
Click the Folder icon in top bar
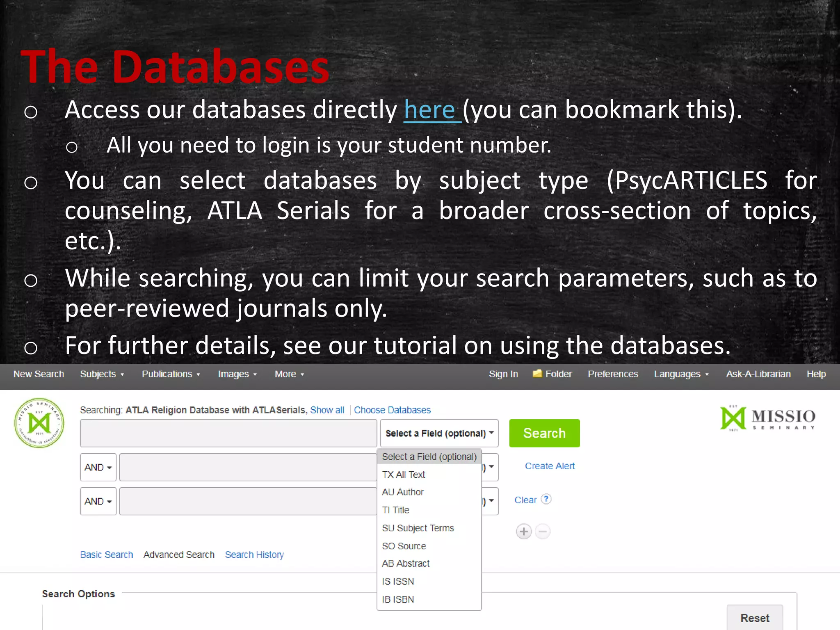click(537, 374)
